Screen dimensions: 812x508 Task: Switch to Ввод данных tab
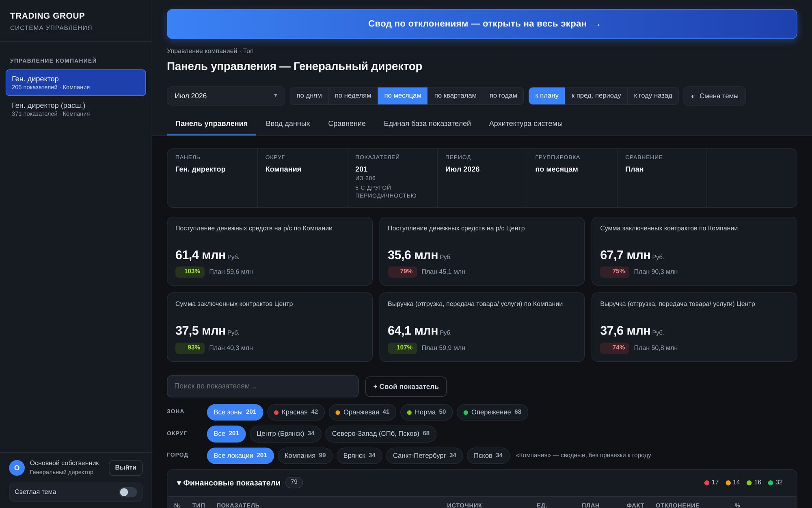(x=288, y=124)
